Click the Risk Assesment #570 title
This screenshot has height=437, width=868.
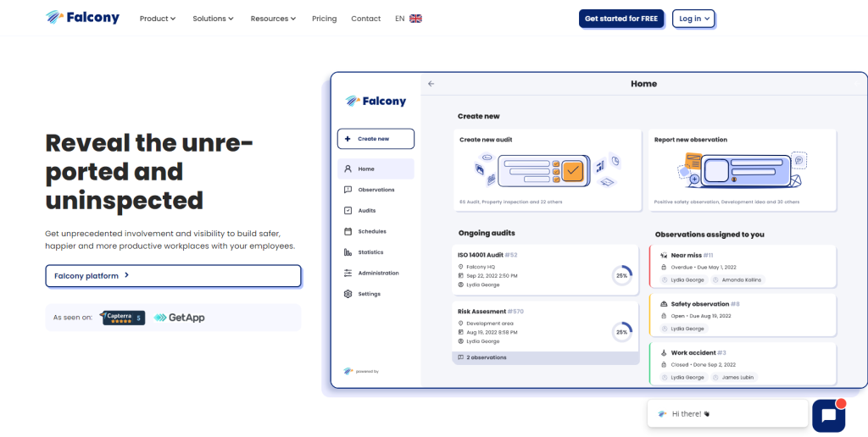tap(491, 312)
